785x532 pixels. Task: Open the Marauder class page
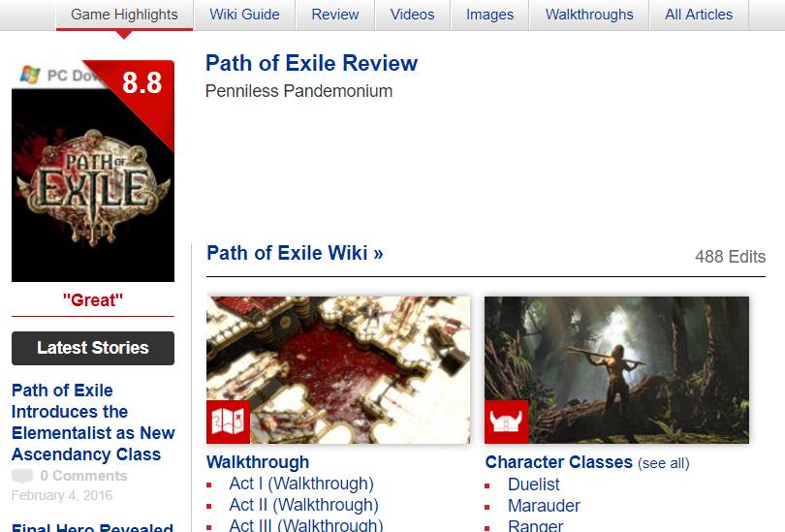coord(544,506)
